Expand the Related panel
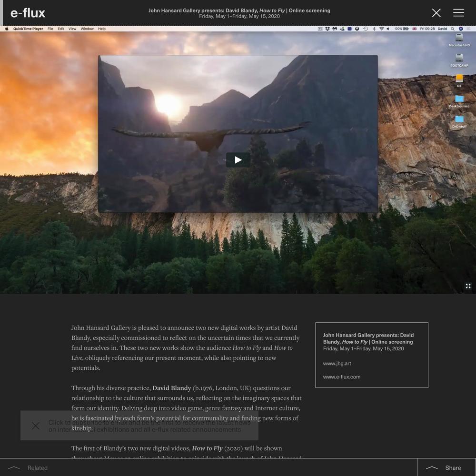The width and height of the screenshot is (476, 476). point(28,468)
